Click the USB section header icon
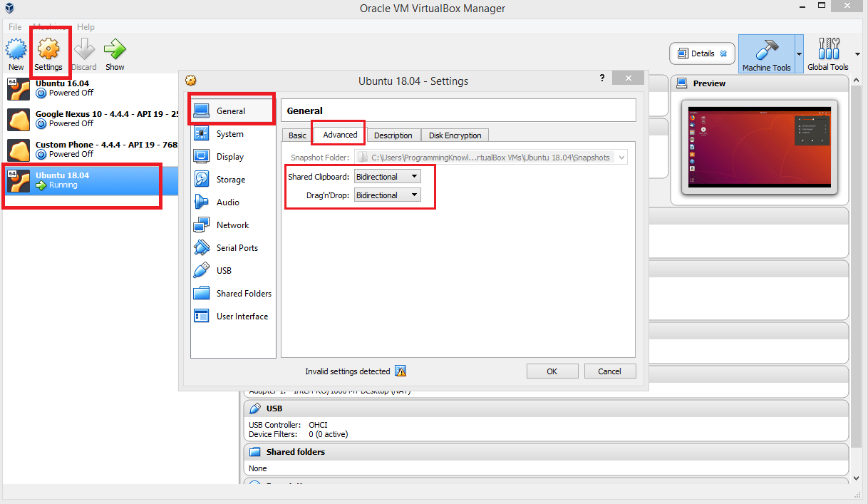 pos(254,408)
